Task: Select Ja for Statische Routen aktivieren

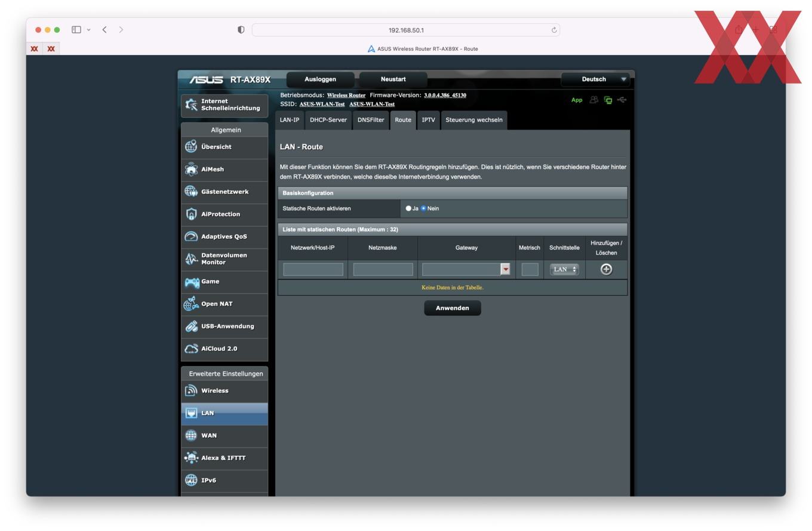Action: pyautogui.click(x=408, y=208)
